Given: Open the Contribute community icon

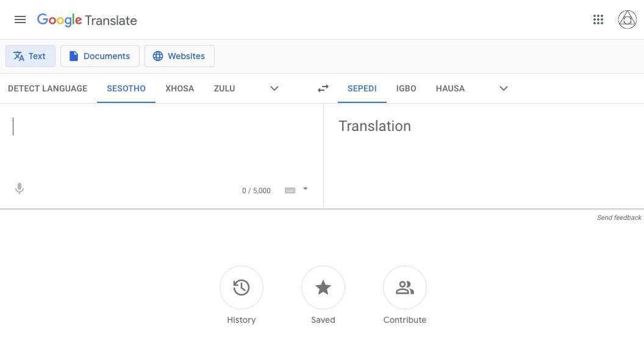Looking at the screenshot, I should pyautogui.click(x=405, y=288).
